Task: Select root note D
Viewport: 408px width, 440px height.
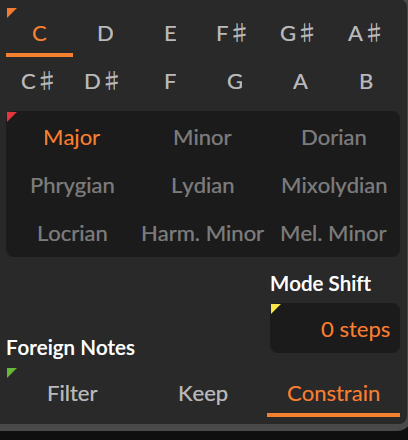Action: tap(105, 34)
